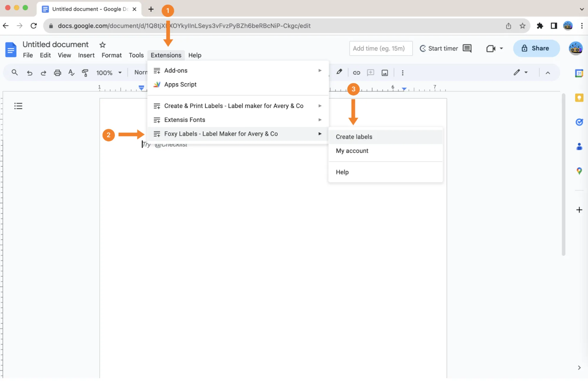Open the Help menu in menu bar
Viewport: 588px width, 382px height.
[195, 55]
